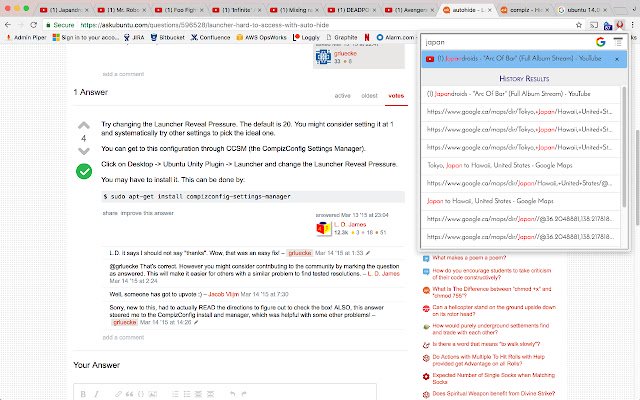
Task: Click the Netflix bookmark icon
Action: 367,38
